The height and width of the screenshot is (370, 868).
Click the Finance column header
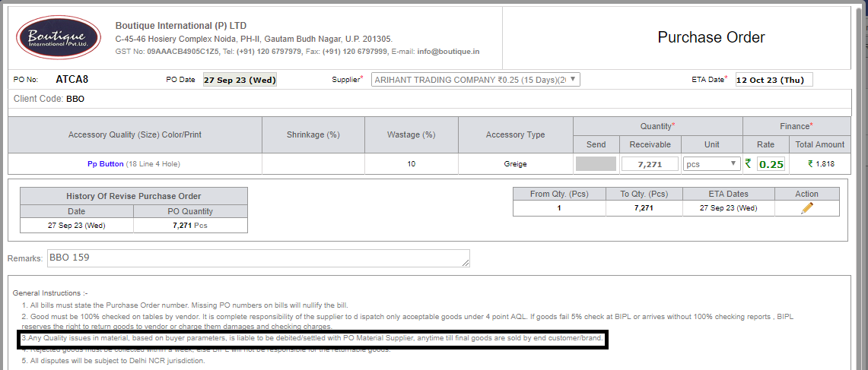796,126
